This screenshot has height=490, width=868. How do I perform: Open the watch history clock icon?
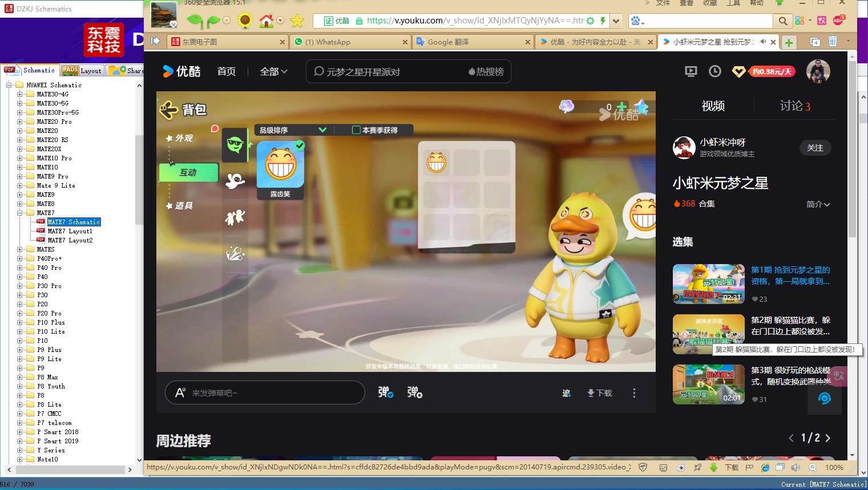[x=714, y=71]
